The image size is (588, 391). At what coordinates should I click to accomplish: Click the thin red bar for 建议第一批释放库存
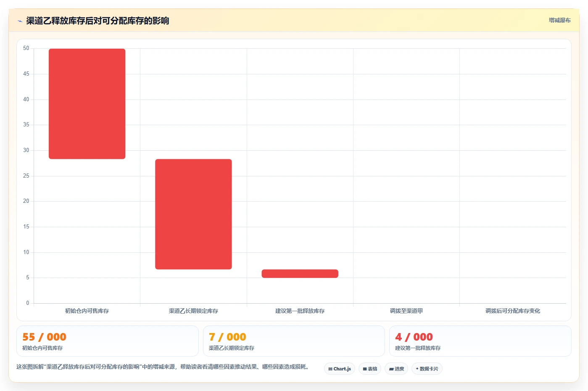click(x=300, y=273)
